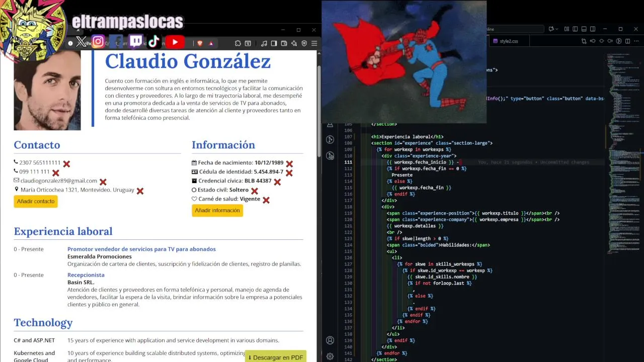This screenshot has height=362, width=644.
Task: Remove Cédula de identidad entry with red X
Action: pos(289,173)
